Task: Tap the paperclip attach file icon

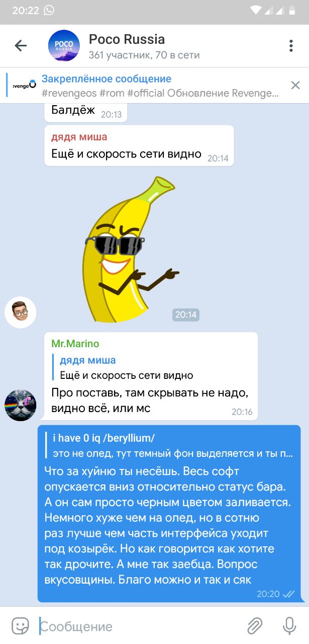Action: [255, 626]
